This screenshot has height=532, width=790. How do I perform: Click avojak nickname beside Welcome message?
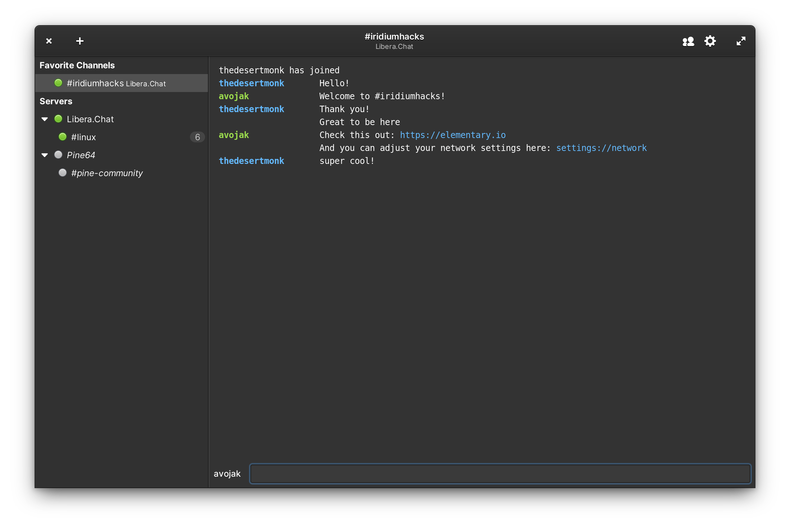pyautogui.click(x=234, y=96)
